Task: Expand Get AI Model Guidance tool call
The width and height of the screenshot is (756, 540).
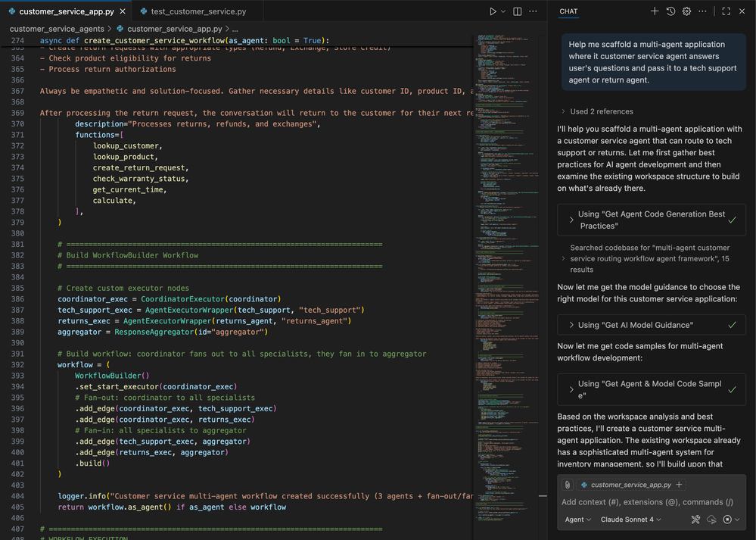Action: tap(652, 325)
